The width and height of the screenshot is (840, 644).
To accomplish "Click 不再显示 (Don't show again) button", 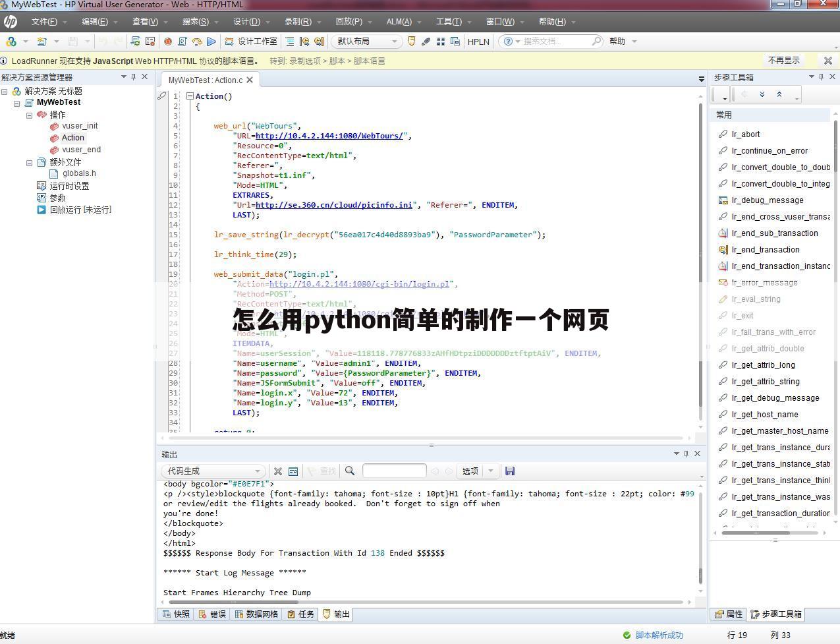I will click(784, 61).
